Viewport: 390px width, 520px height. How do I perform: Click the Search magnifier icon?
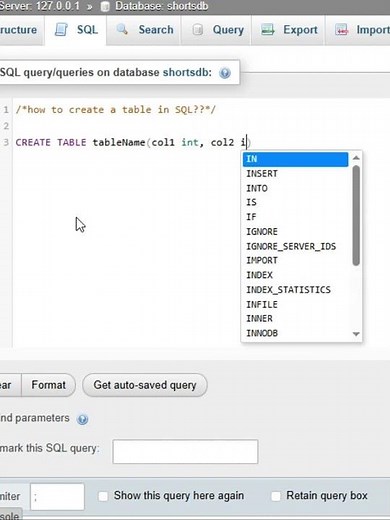[122, 29]
